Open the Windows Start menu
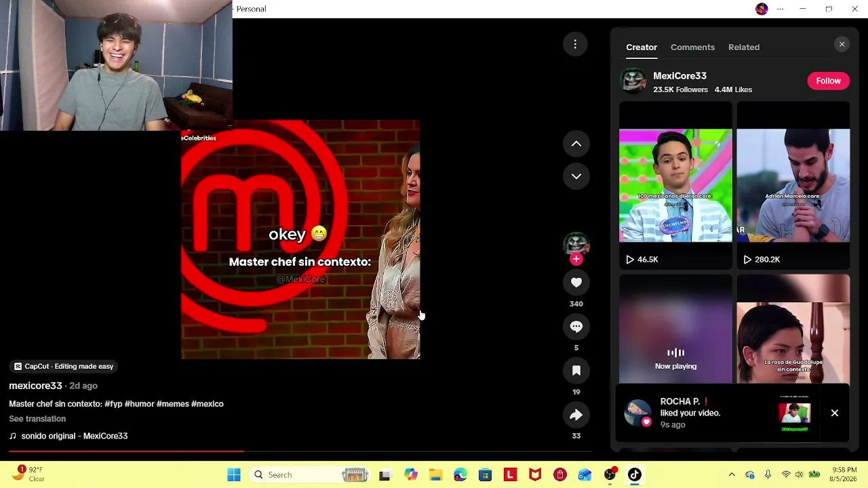868x488 pixels. (234, 475)
